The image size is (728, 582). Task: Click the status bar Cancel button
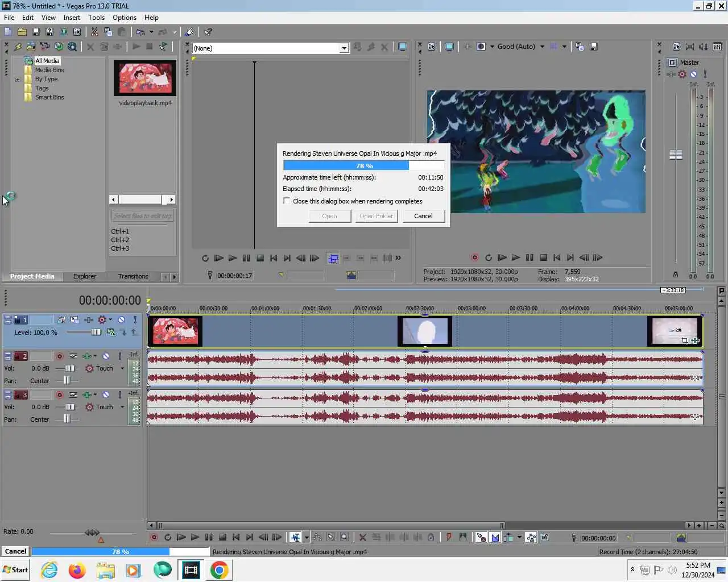pos(15,551)
